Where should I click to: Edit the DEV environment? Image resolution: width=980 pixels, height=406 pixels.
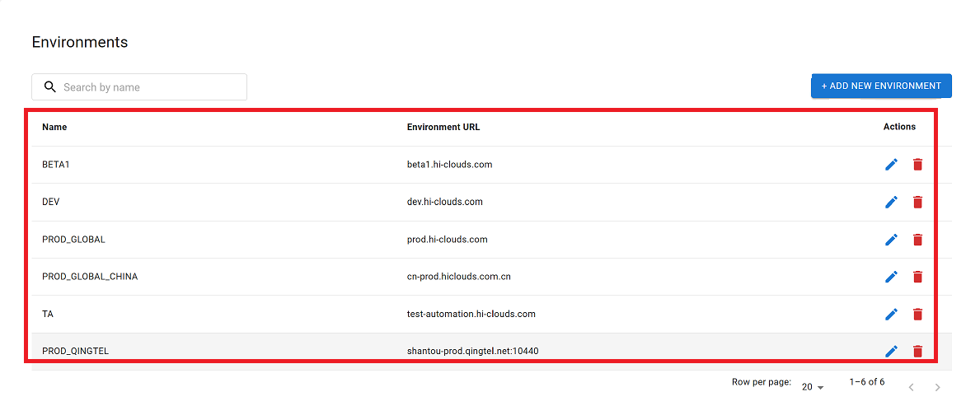(891, 202)
